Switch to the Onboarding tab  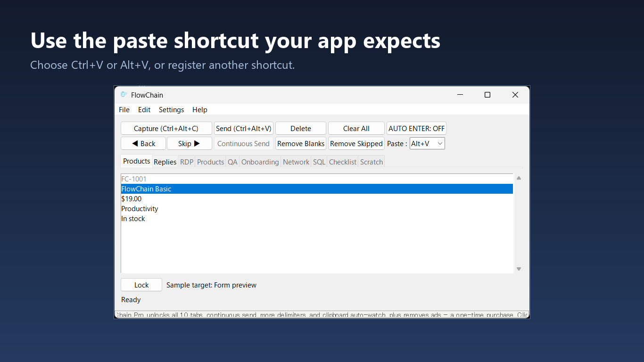point(260,162)
